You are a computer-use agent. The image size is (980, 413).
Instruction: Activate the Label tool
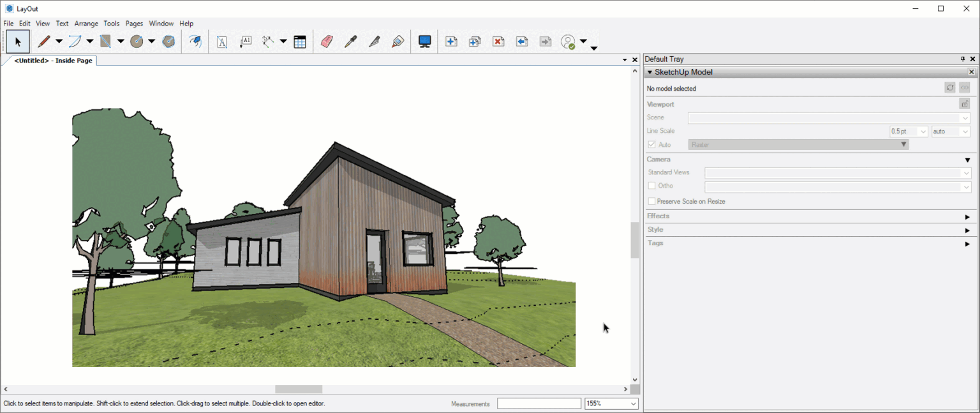tap(246, 41)
